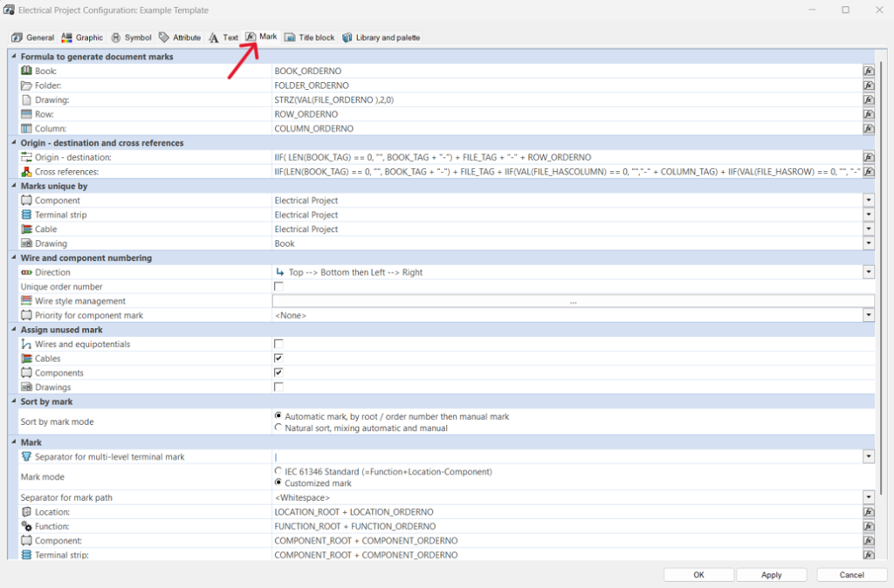Screen dimensions: 894x588
Task: Click the Wire style management icon
Action: click(26, 301)
